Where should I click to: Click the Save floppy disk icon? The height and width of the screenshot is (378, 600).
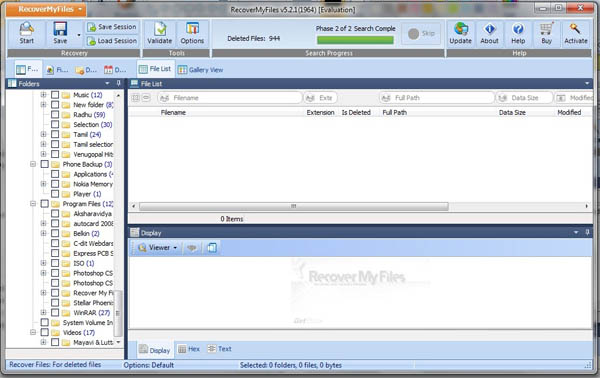coord(60,29)
